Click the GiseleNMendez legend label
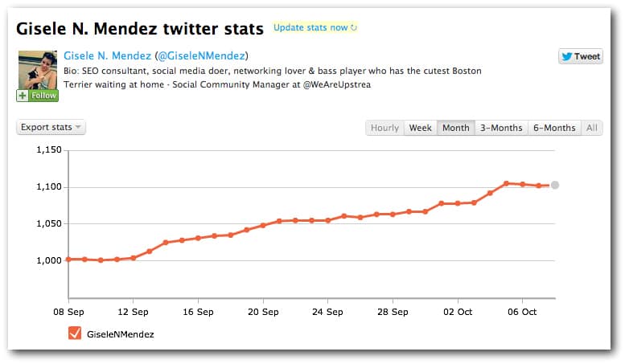 (x=120, y=333)
